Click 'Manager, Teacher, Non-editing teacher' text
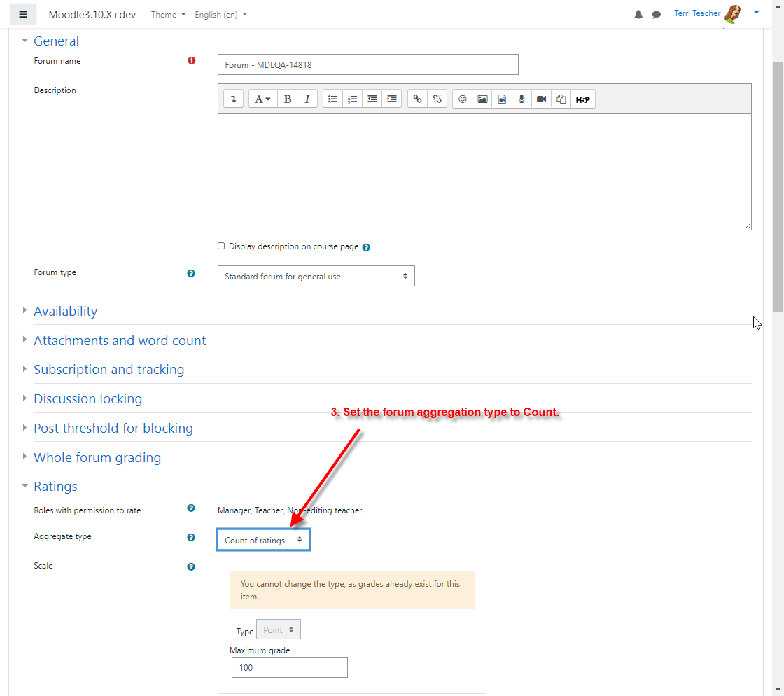The image size is (784, 696). pyautogui.click(x=290, y=510)
